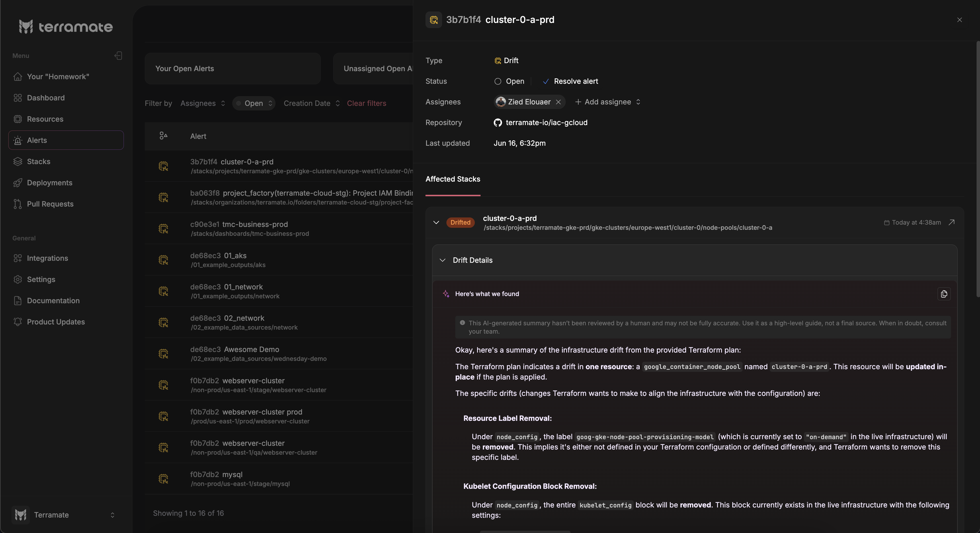Click drift icon for webserver-cluster prod row

pyautogui.click(x=163, y=416)
